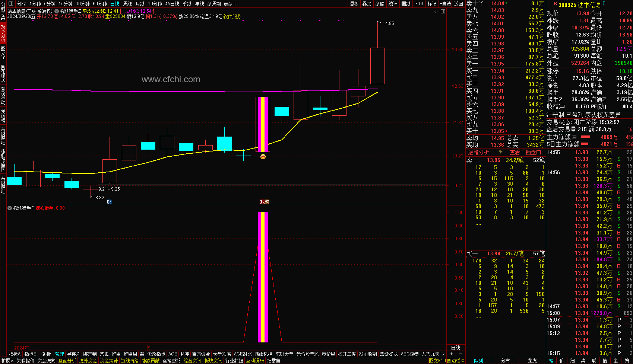Click the 叠加 toolbar button
Image resolution: width=633 pixels, height=364 pixels.
click(367, 4)
